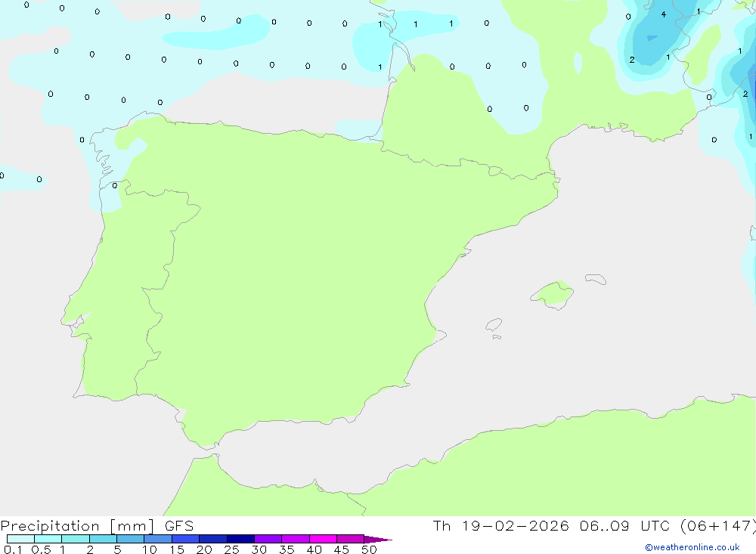The image size is (756, 554).
Task: Click the 20–25 mm dark blue swatch
Action: [213, 539]
